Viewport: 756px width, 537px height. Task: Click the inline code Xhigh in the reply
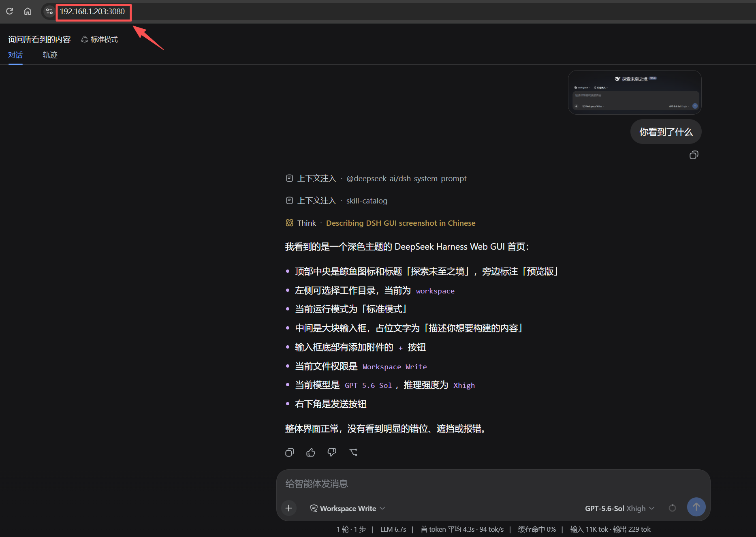click(x=464, y=385)
